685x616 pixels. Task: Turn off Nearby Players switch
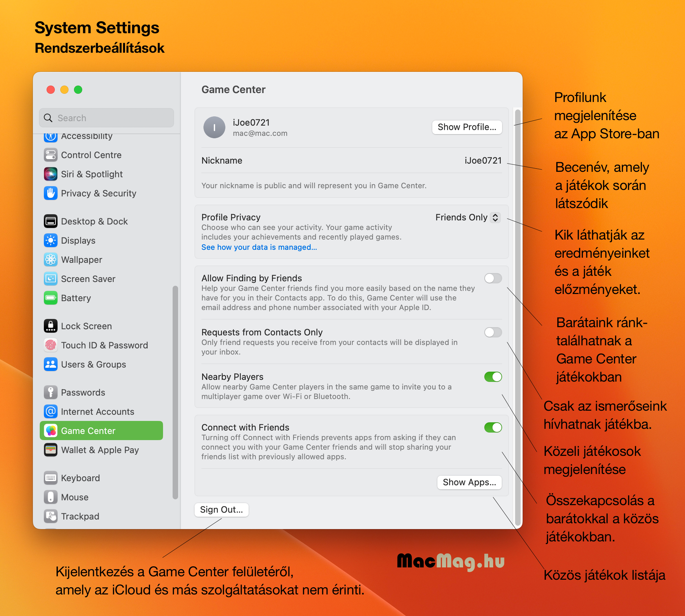pyautogui.click(x=493, y=377)
